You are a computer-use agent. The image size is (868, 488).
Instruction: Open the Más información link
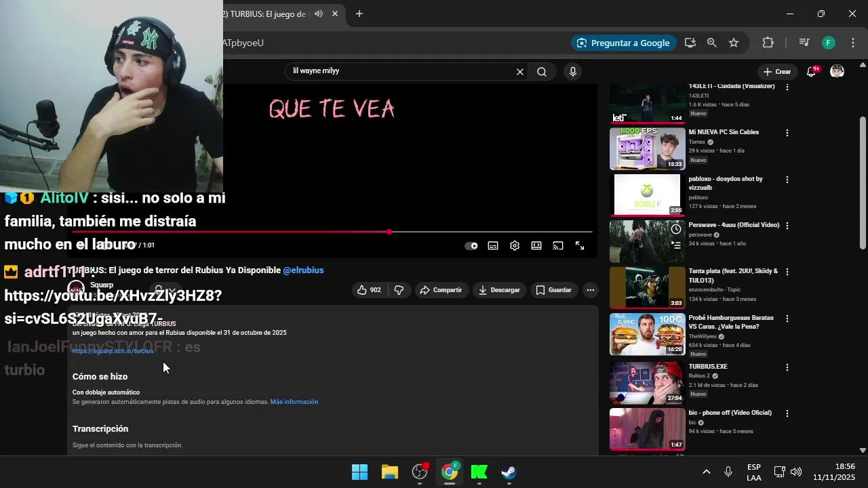click(x=294, y=402)
